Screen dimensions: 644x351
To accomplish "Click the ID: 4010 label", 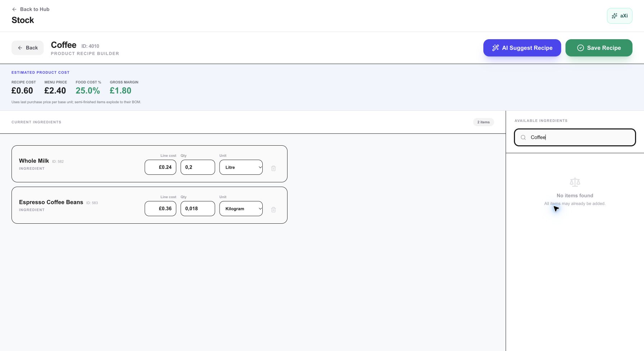I will click(90, 46).
